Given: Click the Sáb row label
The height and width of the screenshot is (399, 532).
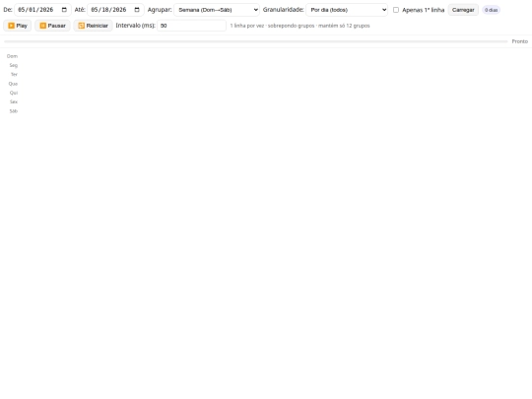Looking at the screenshot, I should click(x=14, y=111).
